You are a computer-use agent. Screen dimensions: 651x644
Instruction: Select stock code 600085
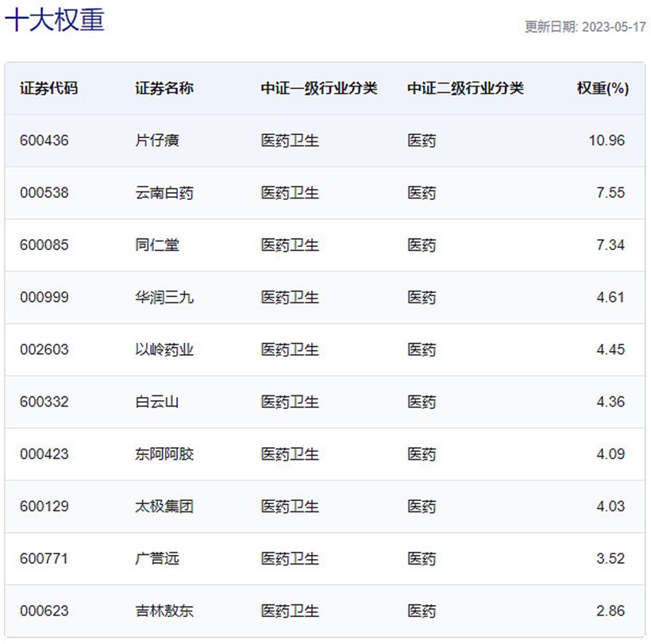pos(44,245)
